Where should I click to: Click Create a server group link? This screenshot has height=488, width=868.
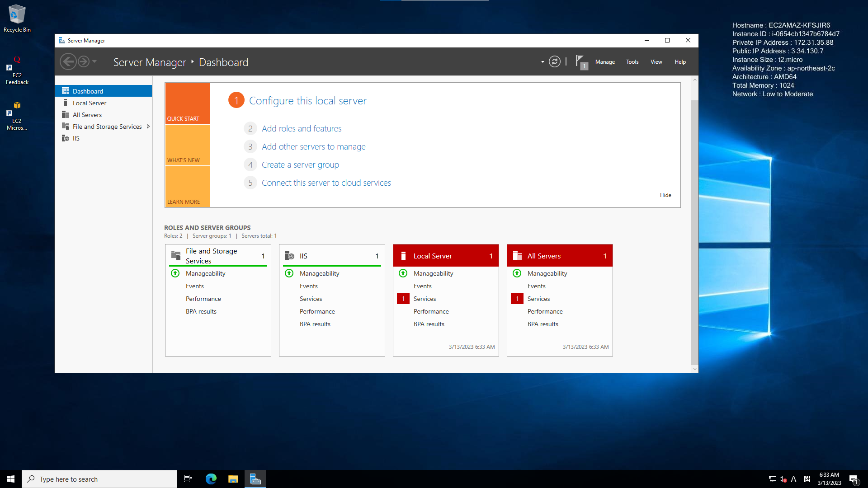[x=300, y=164]
